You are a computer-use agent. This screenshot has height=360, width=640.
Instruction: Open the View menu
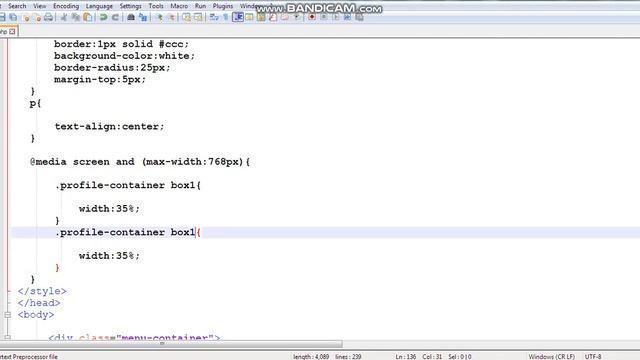[40, 6]
